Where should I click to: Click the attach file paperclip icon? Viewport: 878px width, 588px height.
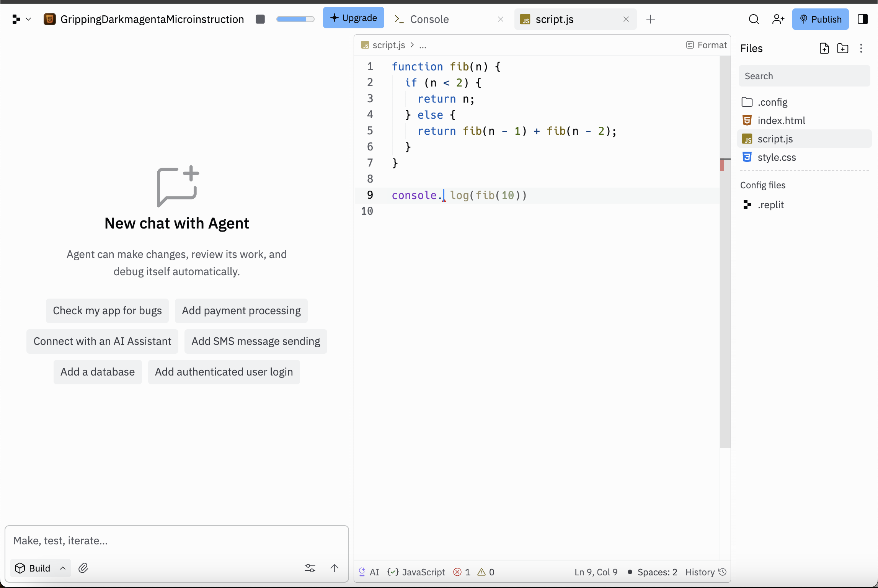83,568
